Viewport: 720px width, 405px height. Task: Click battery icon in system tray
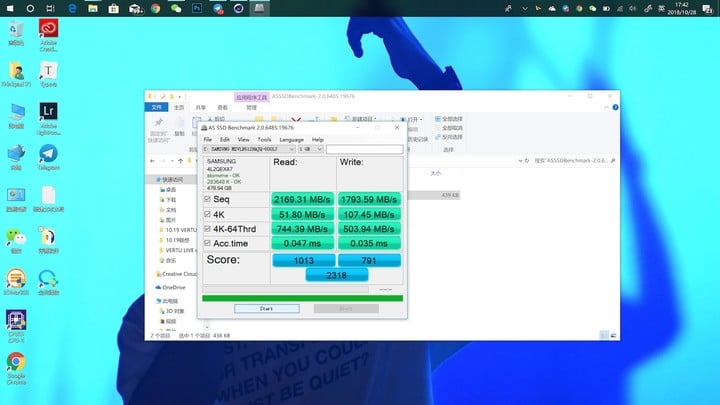[x=606, y=9]
